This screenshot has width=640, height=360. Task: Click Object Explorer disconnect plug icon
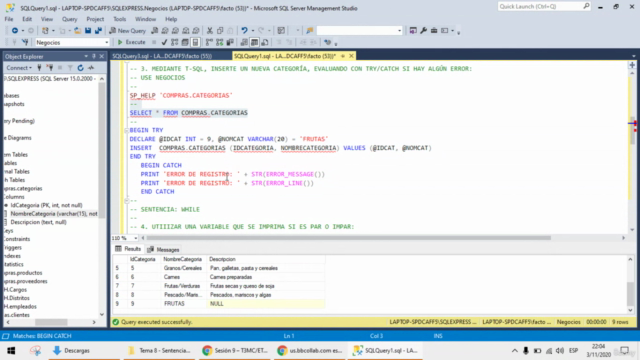click(x=50, y=68)
